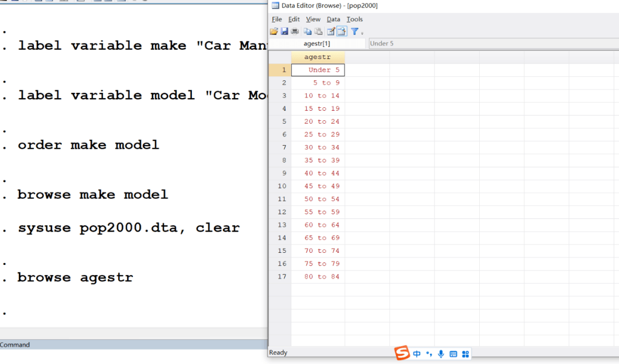Click the Copy icon in Data Editor toolbar

coord(308,31)
